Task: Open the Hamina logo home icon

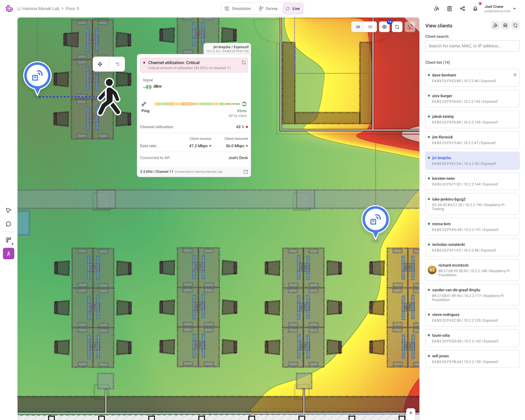Action: [x=9, y=9]
